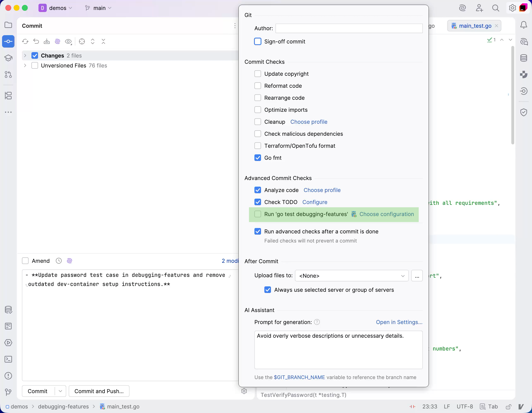
Task: Expand the Changes tree node
Action: 25,55
